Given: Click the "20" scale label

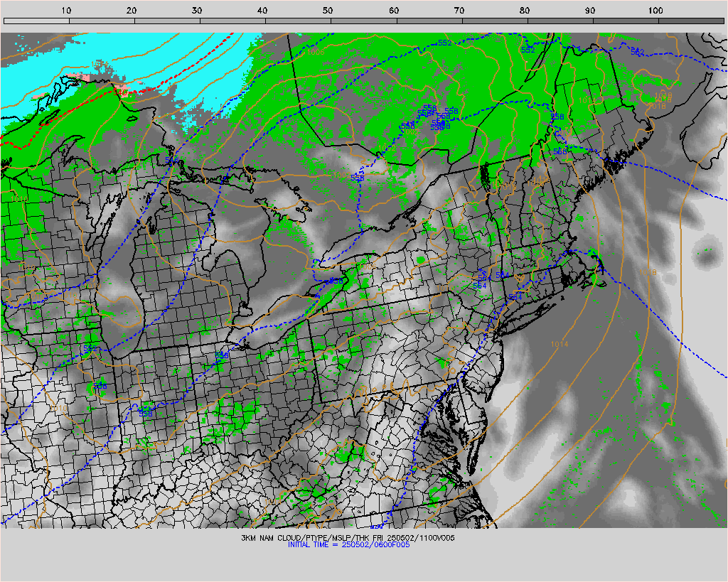Looking at the screenshot, I should coord(132,10).
